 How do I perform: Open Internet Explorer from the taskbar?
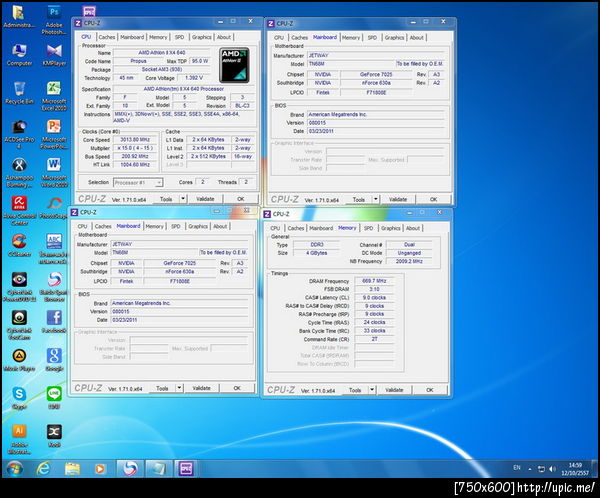43,468
